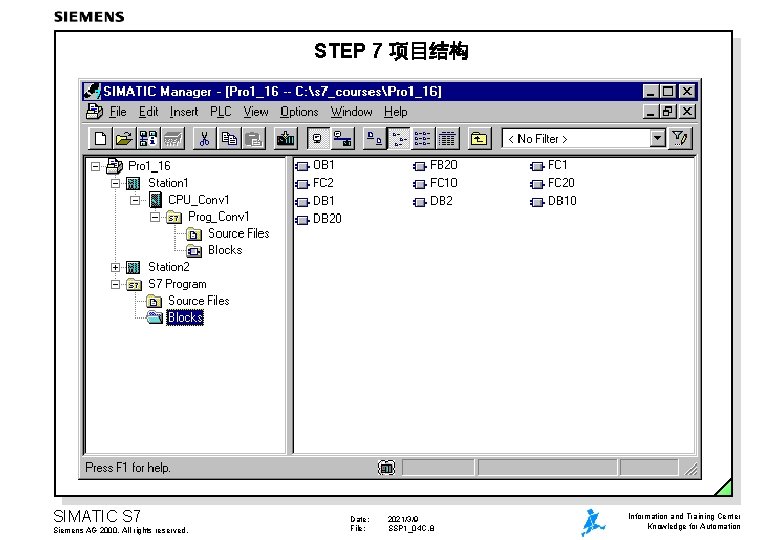This screenshot has height=540, width=780.
Task: Open the File menu
Action: pos(118,112)
